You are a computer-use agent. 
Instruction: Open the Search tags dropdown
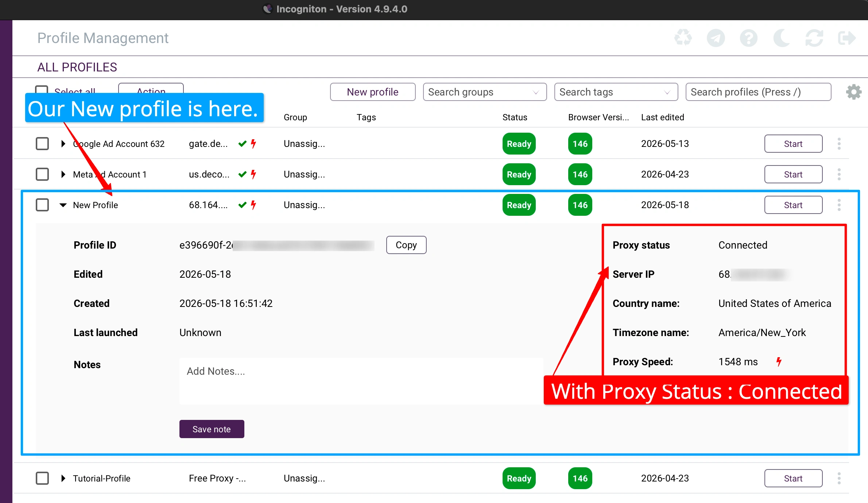[616, 92]
